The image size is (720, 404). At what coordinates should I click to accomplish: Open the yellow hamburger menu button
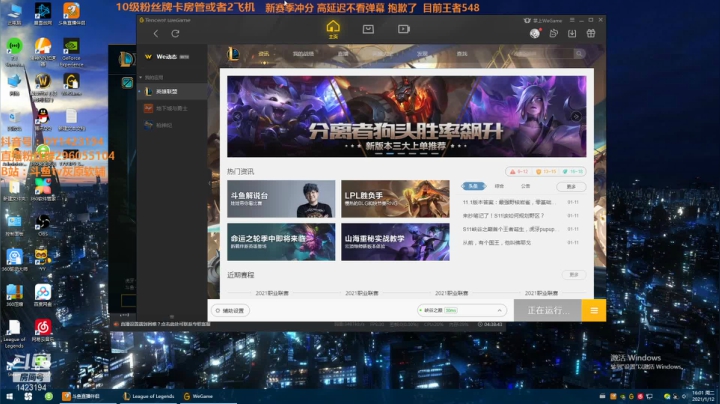594,310
